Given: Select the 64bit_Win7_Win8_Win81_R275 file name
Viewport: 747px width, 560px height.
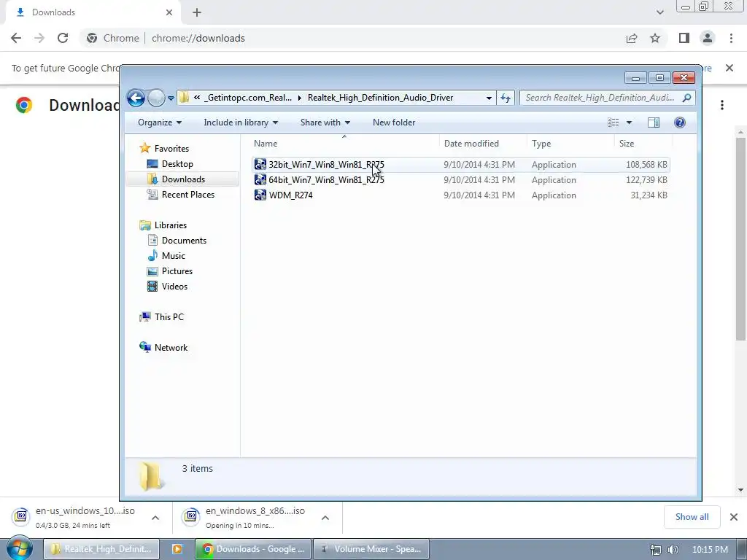Looking at the screenshot, I should [326, 179].
